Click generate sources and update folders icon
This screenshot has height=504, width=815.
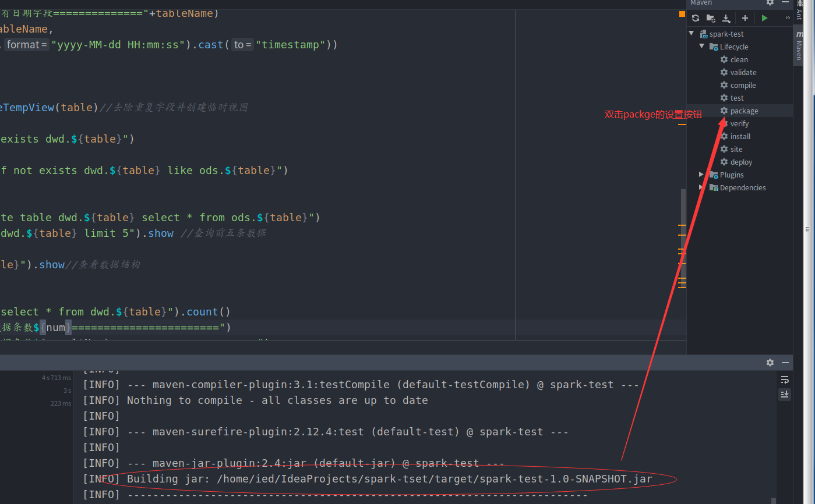pyautogui.click(x=711, y=18)
